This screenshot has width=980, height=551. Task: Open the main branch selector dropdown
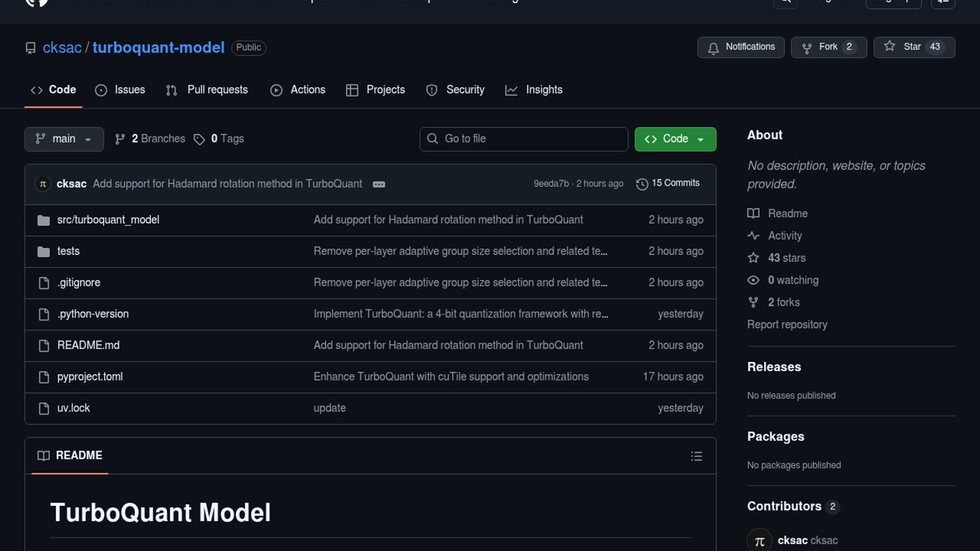(64, 139)
